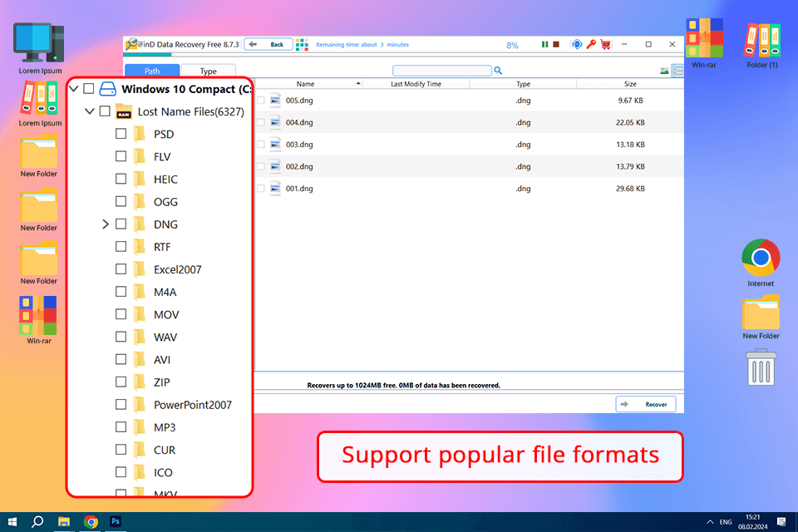The image size is (798, 532).
Task: Collapse the Windows 10 Compact drive node
Action: pos(74,89)
